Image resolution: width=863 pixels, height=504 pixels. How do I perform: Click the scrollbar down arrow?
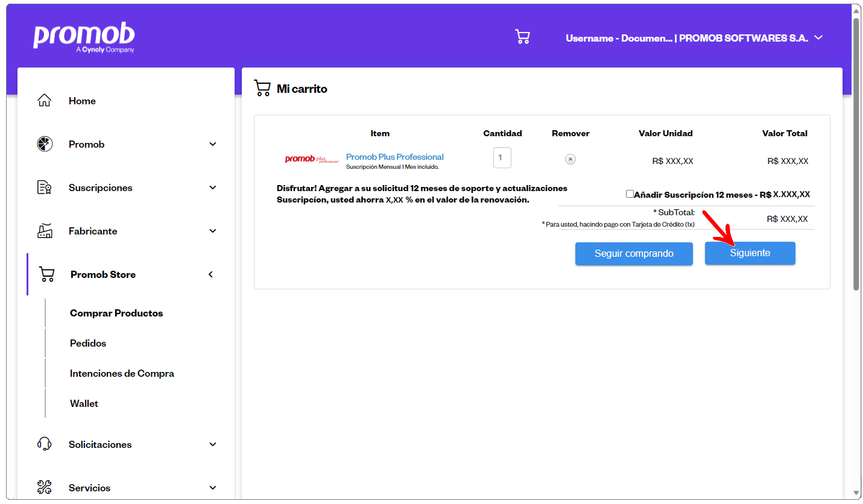click(x=856, y=493)
